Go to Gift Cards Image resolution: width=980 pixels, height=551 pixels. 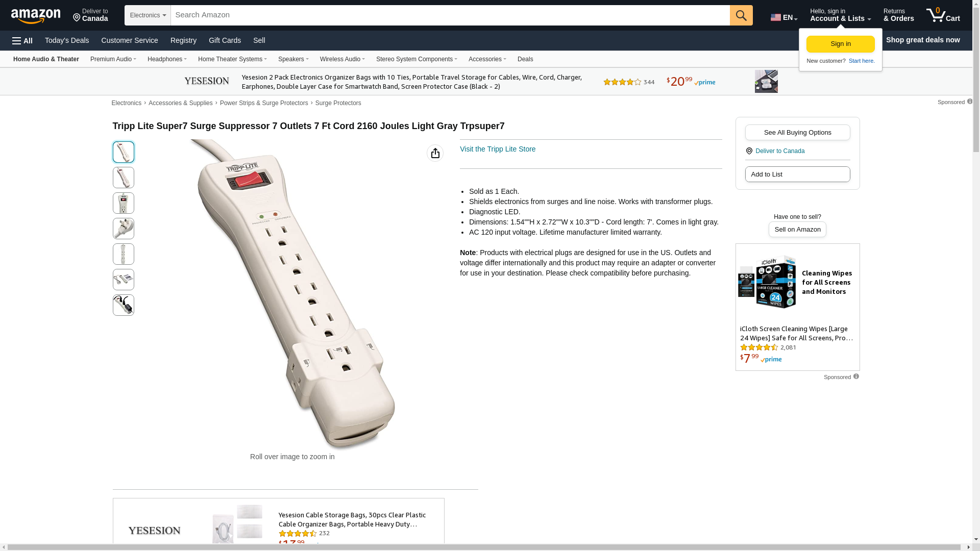[225, 40]
